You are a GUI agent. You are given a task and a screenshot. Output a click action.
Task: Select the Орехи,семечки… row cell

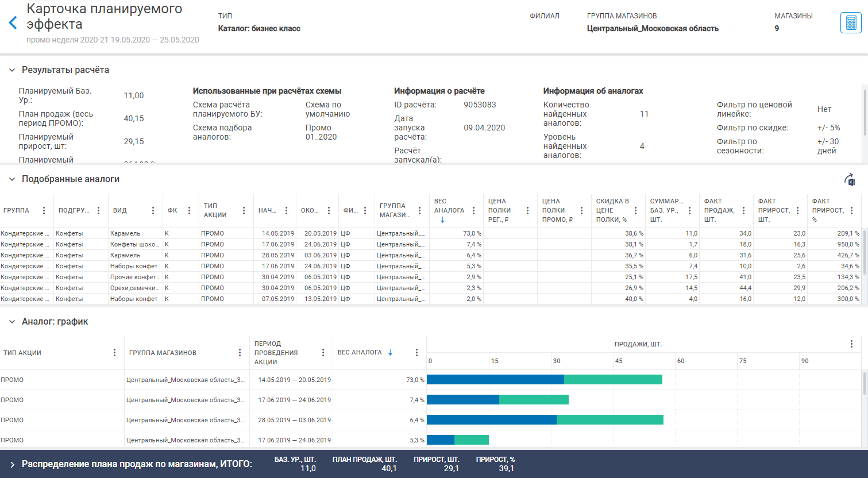tap(135, 288)
